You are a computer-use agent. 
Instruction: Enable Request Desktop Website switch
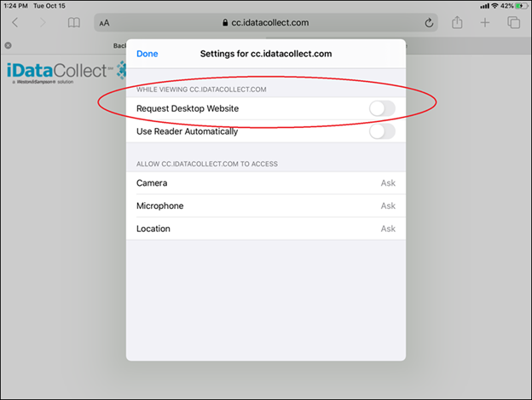(382, 108)
